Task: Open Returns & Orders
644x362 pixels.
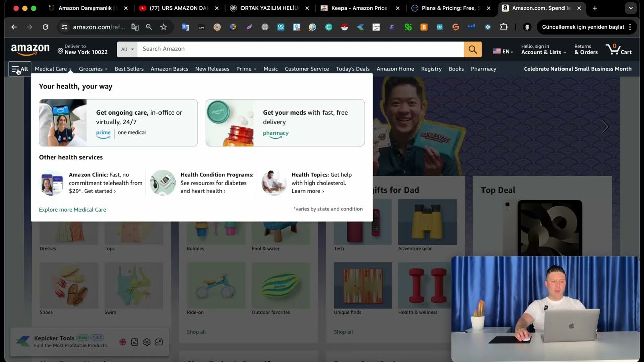Action: (x=586, y=49)
